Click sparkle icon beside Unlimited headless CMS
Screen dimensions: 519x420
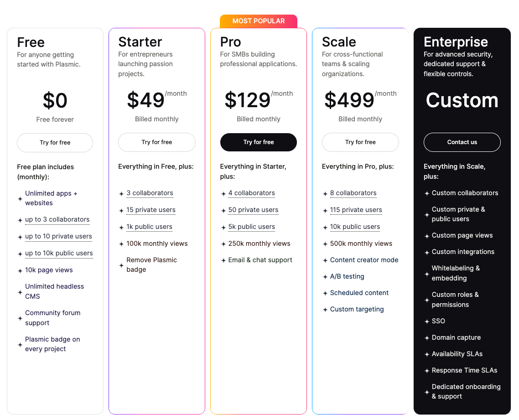20,292
